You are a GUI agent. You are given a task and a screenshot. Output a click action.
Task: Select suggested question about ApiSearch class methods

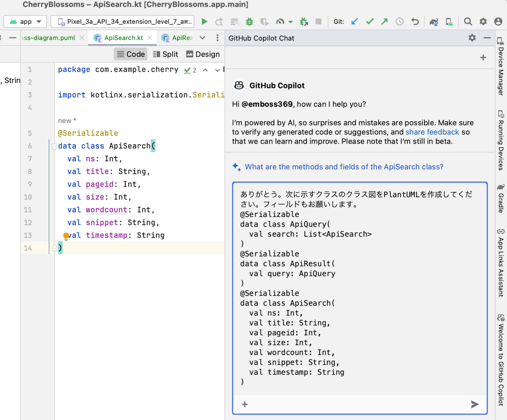pyautogui.click(x=344, y=167)
